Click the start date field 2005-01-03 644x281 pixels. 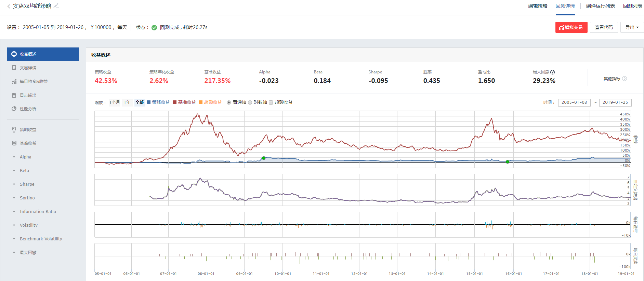(x=574, y=102)
